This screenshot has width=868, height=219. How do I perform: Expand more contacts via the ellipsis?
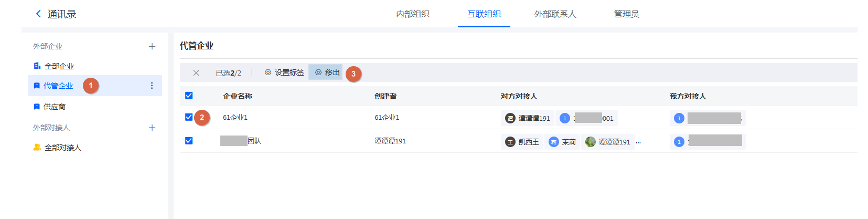coord(638,142)
